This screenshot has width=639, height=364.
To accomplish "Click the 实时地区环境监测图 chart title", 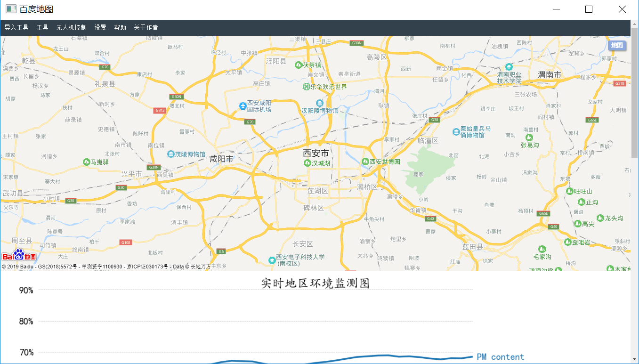I will tap(315, 283).
